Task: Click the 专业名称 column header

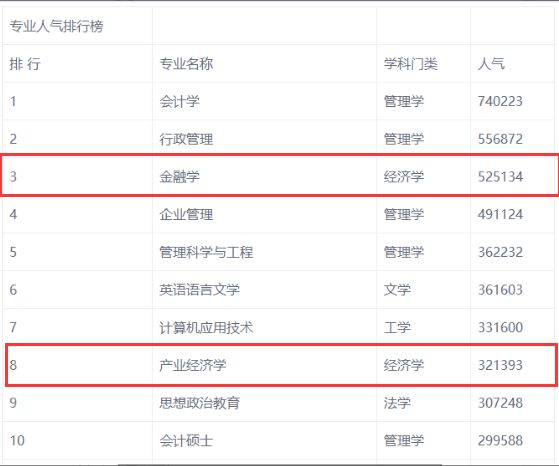Action: (186, 64)
